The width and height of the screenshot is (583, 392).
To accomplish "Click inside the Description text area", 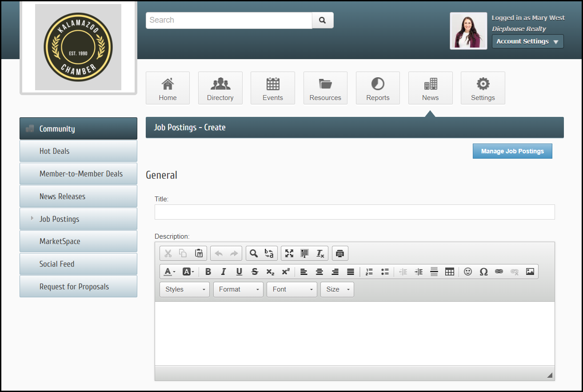I will pyautogui.click(x=355, y=333).
